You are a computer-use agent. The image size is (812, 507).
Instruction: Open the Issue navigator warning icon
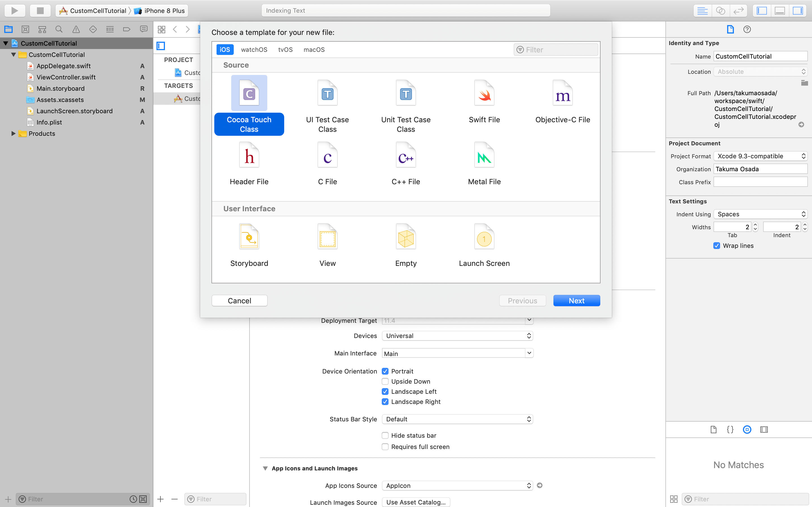[x=76, y=30]
